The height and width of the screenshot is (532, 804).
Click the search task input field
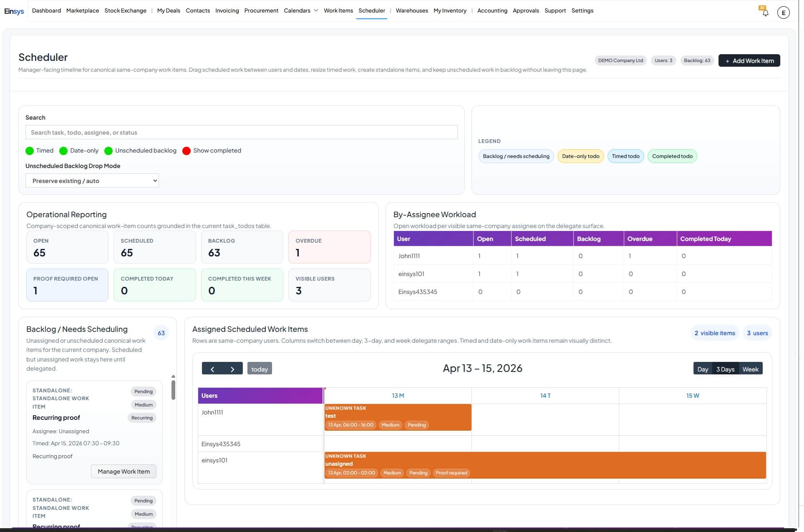click(x=241, y=133)
